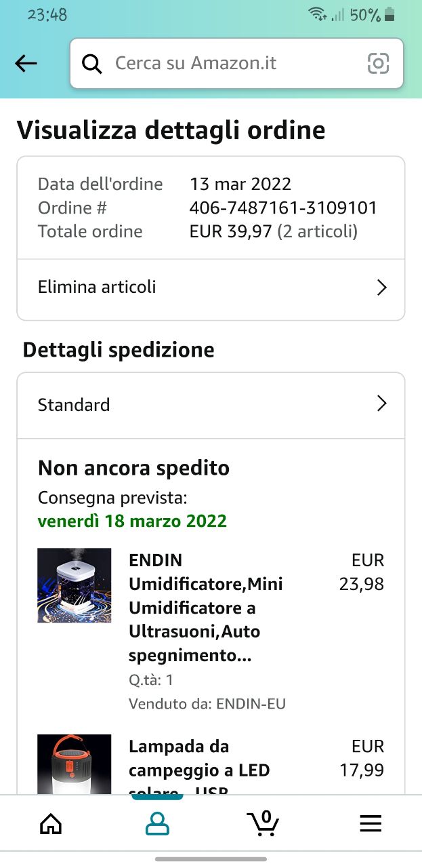Tap ENDIN humidifier product thumbnail

coord(75,585)
